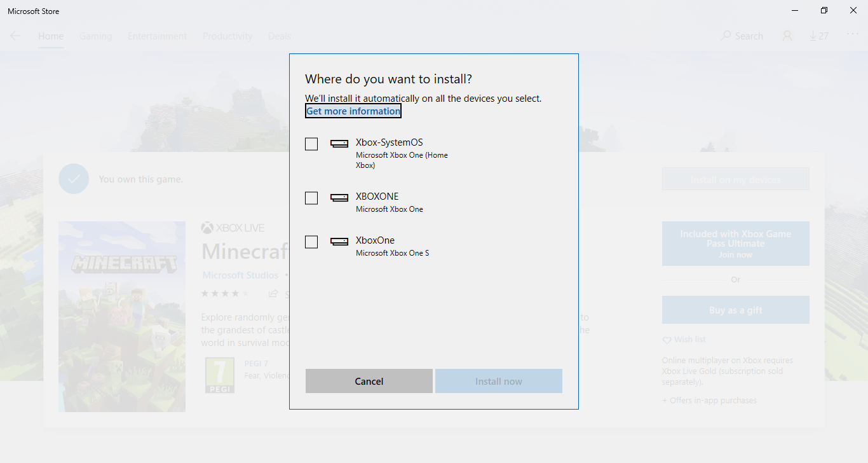Screen dimensions: 868x463
Task: Switch to the Home tab
Action: coord(51,36)
